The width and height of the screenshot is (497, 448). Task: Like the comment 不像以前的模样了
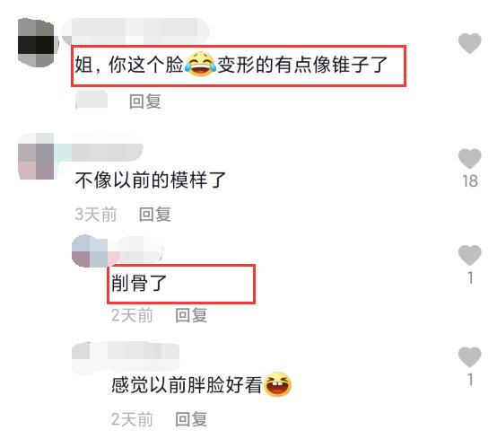470,158
